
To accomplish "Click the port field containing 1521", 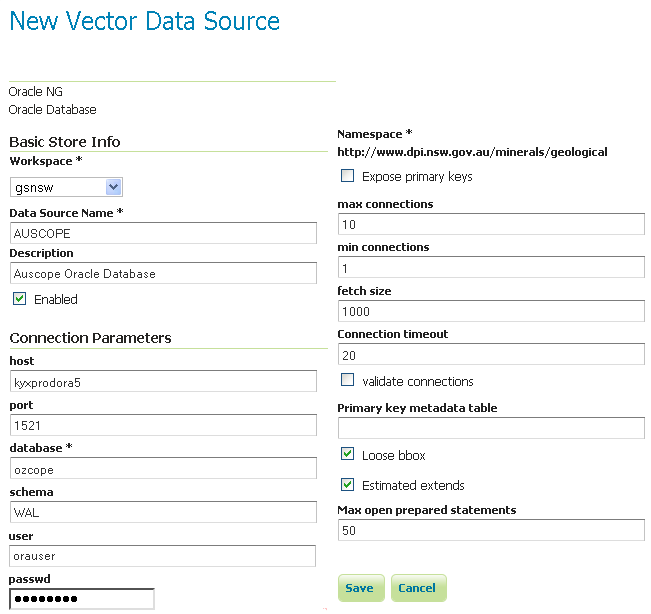I will (x=163, y=425).
